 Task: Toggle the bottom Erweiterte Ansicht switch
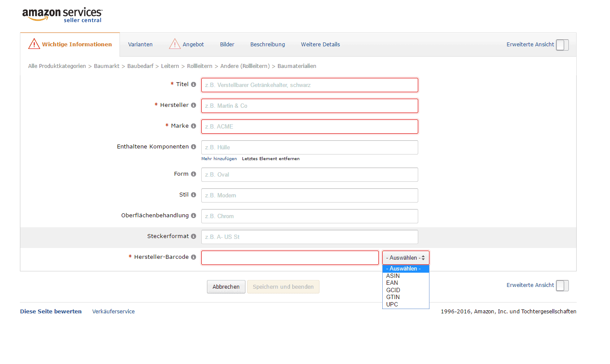coord(562,286)
